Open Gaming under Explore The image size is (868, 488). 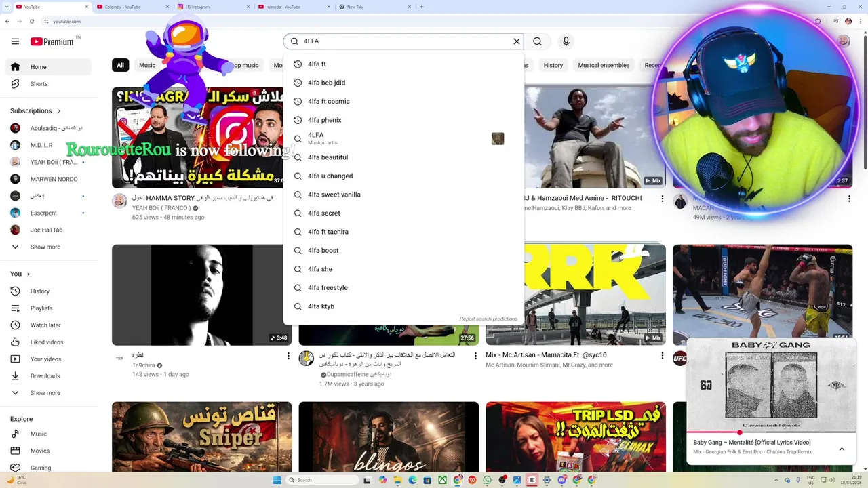(48, 468)
